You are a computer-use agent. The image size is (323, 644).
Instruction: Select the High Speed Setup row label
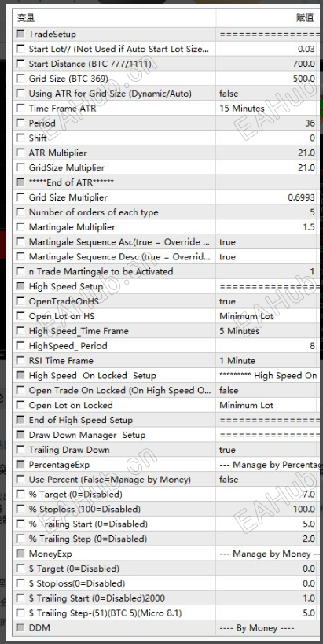click(x=66, y=286)
